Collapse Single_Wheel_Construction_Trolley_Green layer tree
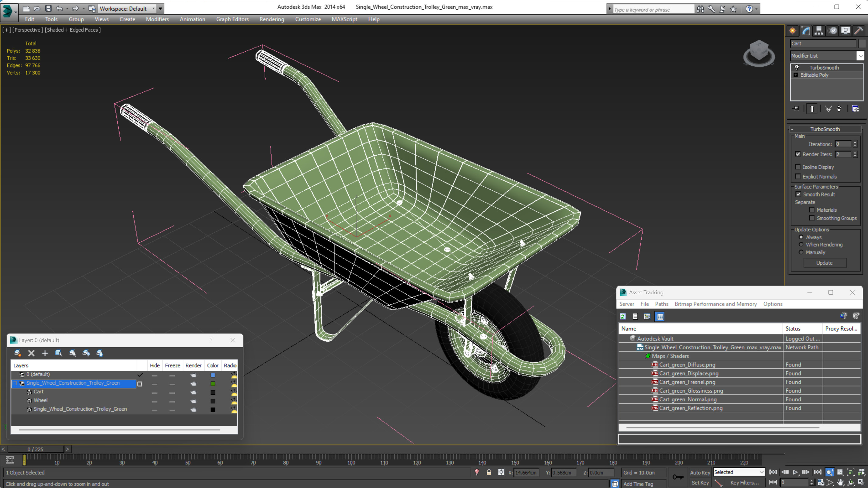 click(x=15, y=383)
